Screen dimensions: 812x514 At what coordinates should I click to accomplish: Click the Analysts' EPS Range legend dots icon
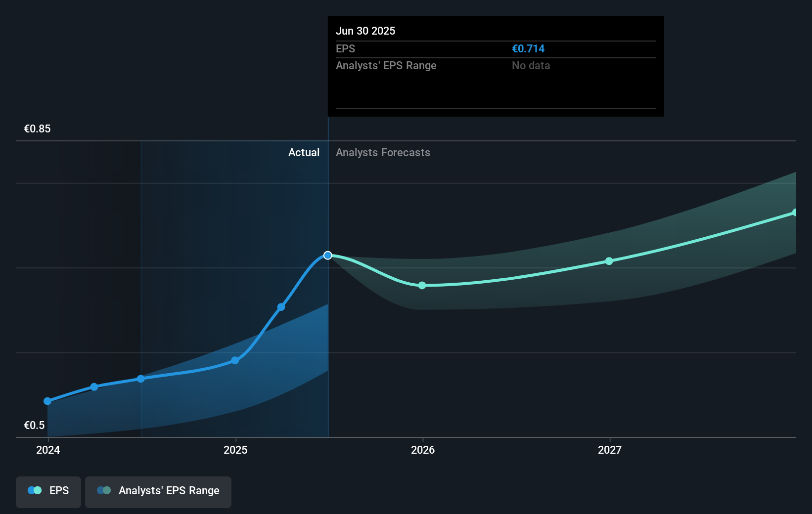tap(104, 490)
